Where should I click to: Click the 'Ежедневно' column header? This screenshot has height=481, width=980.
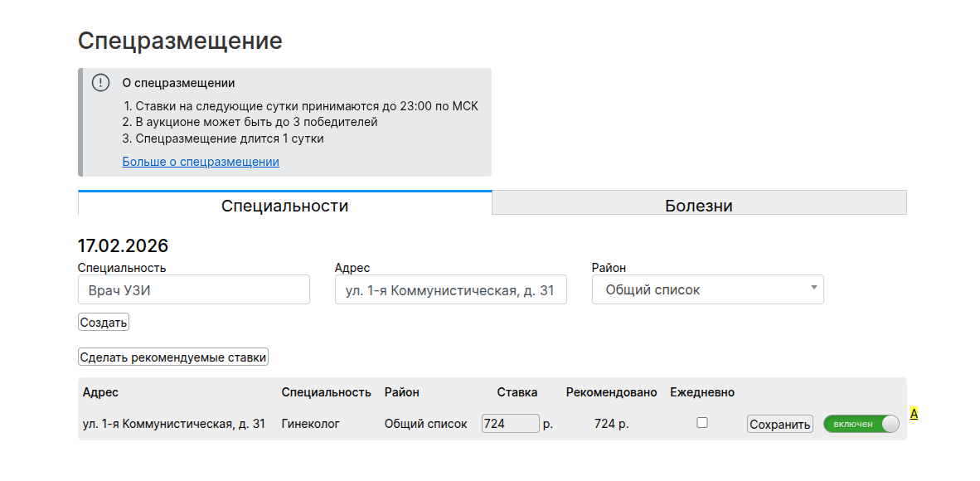click(702, 392)
